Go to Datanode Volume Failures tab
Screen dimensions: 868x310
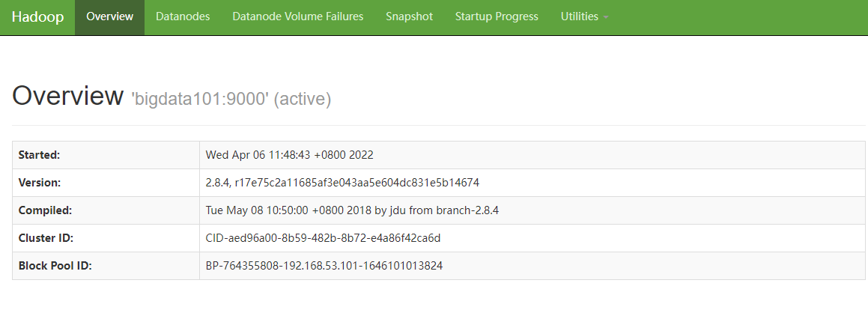tap(298, 16)
